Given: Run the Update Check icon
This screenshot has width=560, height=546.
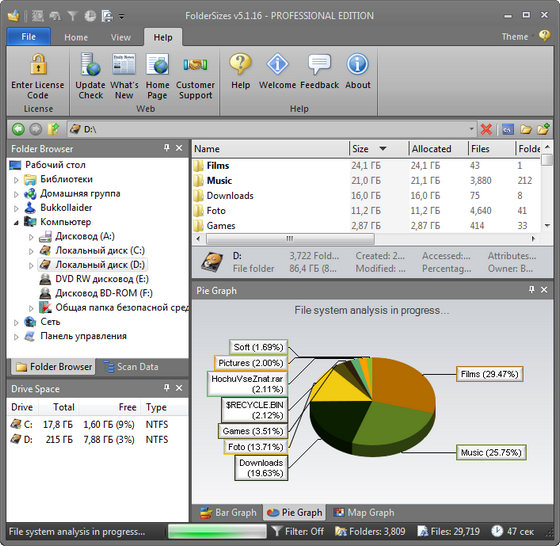Looking at the screenshot, I should point(90,64).
